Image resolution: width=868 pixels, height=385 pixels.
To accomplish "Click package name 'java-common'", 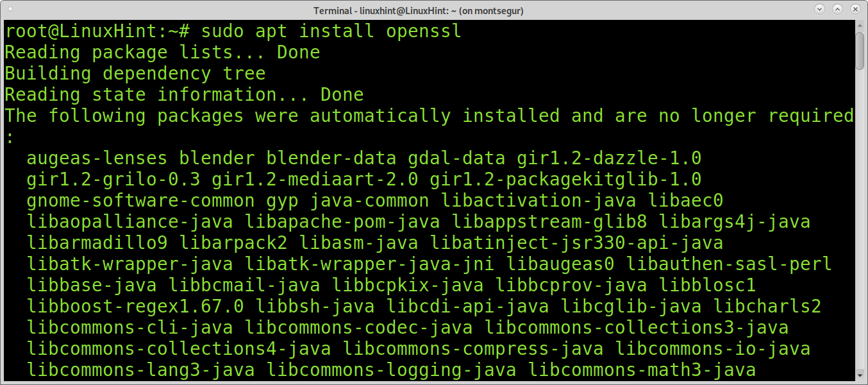I will coord(369,200).
